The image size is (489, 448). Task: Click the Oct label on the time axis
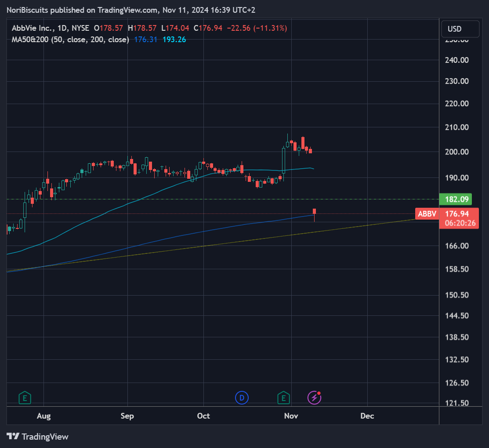[x=204, y=416]
